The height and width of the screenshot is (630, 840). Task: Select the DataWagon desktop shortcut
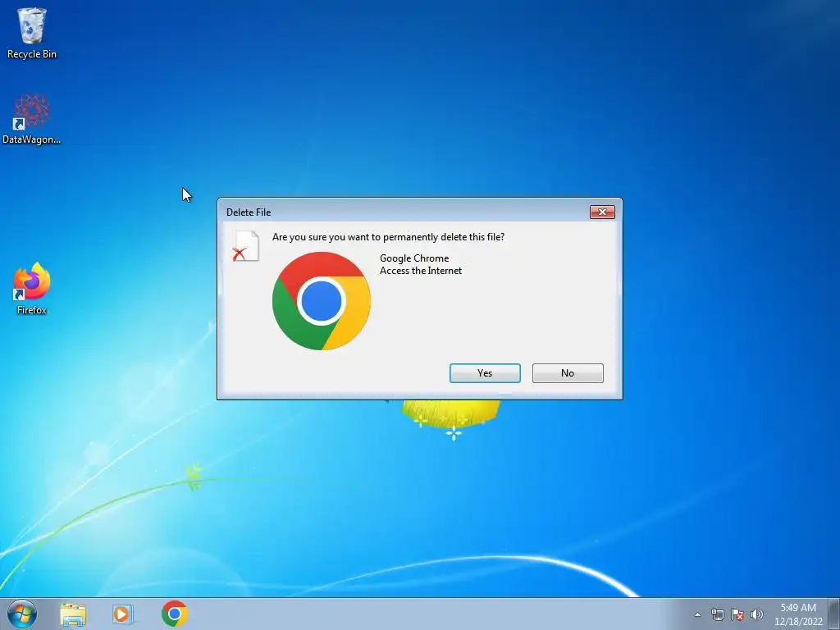click(32, 119)
